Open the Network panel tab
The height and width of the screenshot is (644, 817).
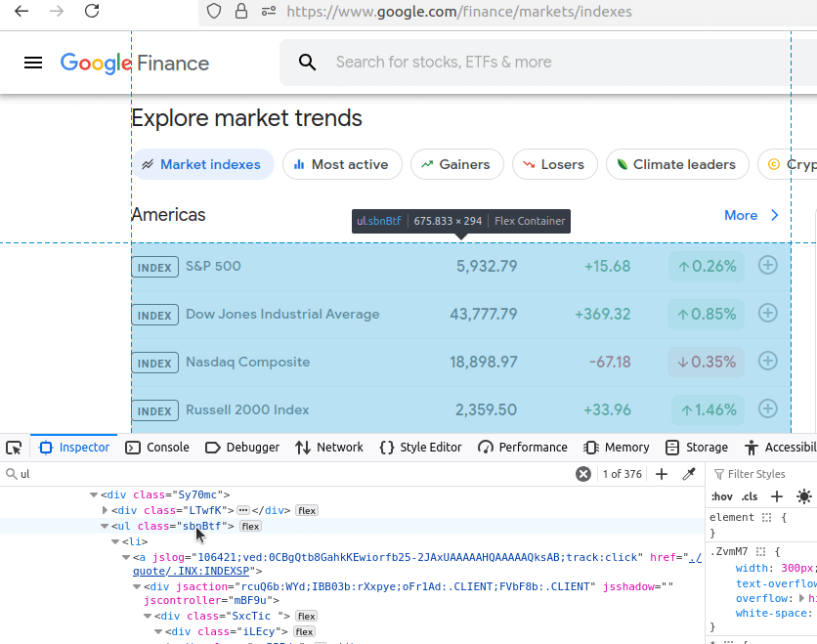pos(339,447)
